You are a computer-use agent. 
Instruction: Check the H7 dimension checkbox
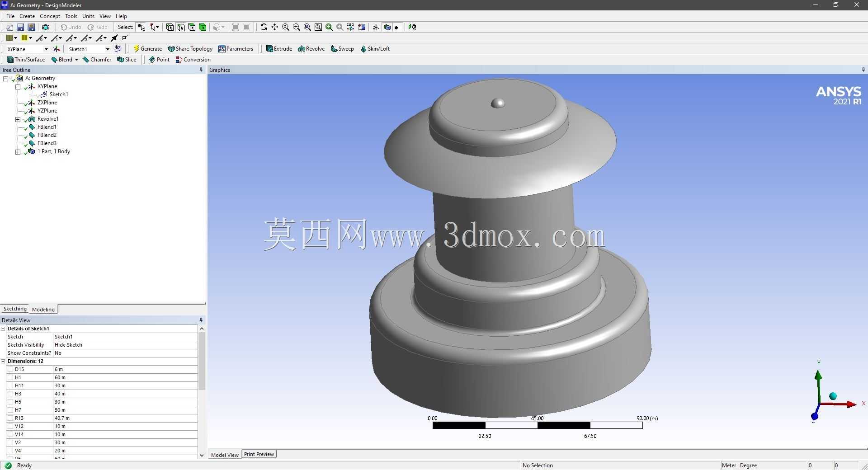point(10,410)
